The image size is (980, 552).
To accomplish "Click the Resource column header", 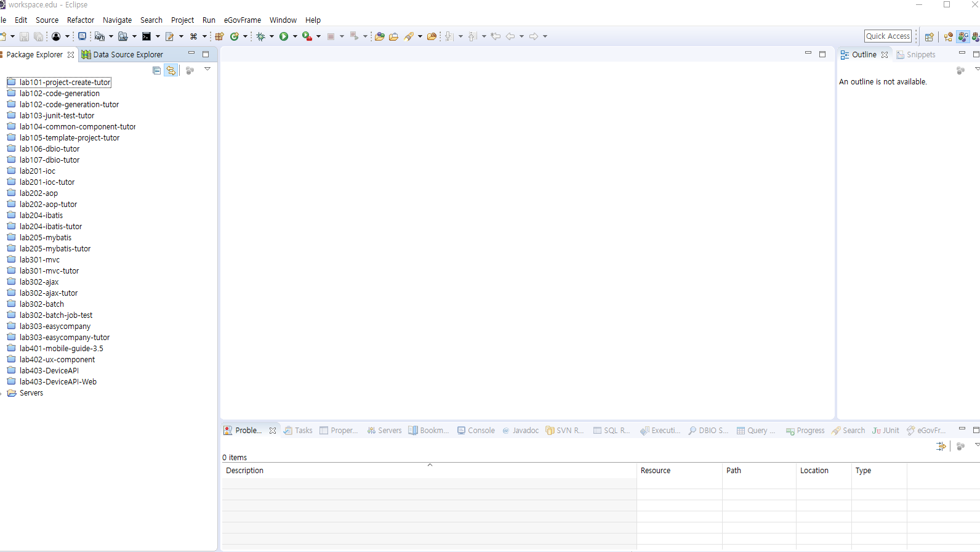I will point(680,471).
